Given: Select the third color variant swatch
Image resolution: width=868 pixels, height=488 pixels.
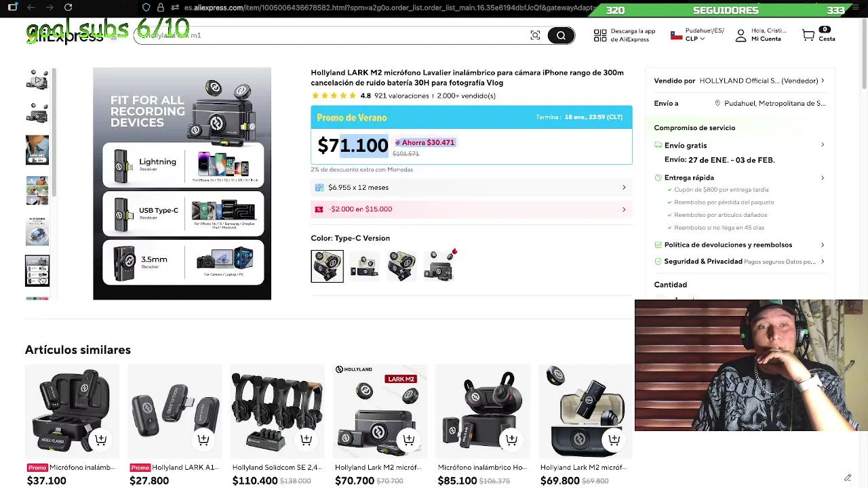Looking at the screenshot, I should [x=401, y=266].
